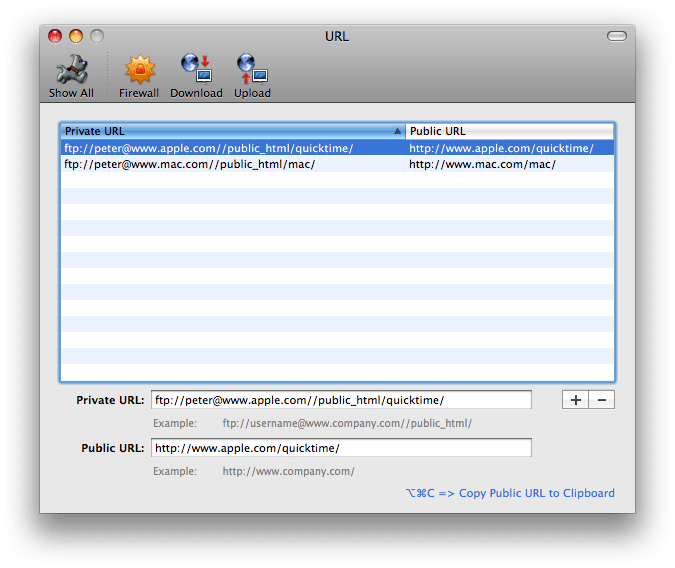Select row ftp://peter@www.apple.com//public_html/quicktime/
This screenshot has width=675, height=568.
pos(338,148)
